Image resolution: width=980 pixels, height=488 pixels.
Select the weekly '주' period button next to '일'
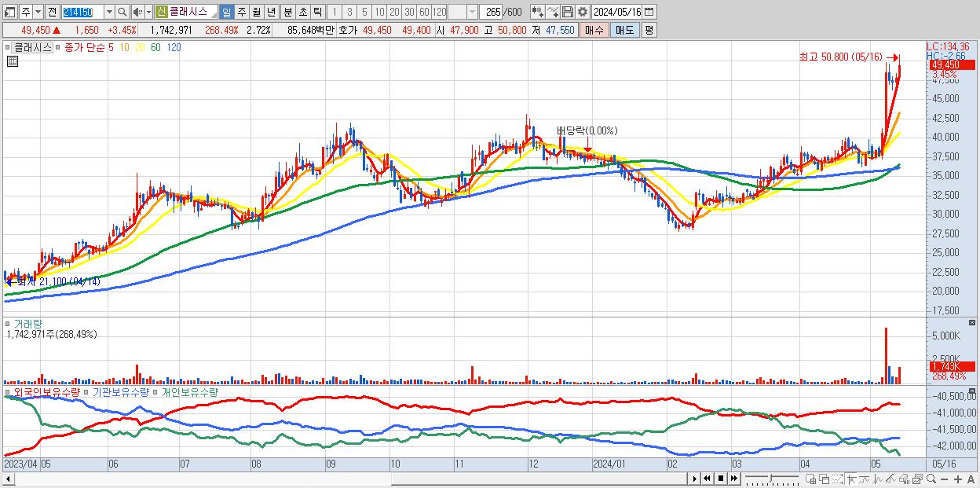pos(241,12)
